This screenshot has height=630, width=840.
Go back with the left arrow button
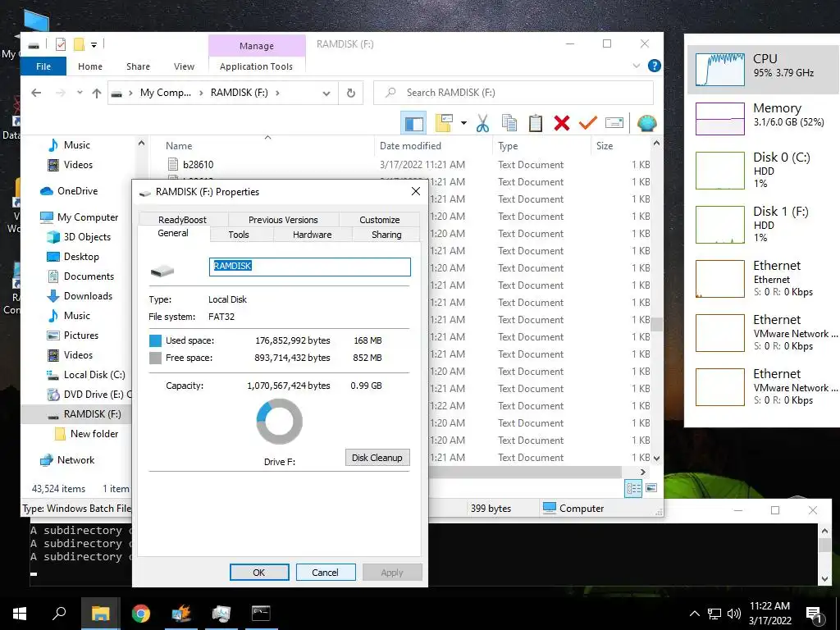pyautogui.click(x=36, y=93)
